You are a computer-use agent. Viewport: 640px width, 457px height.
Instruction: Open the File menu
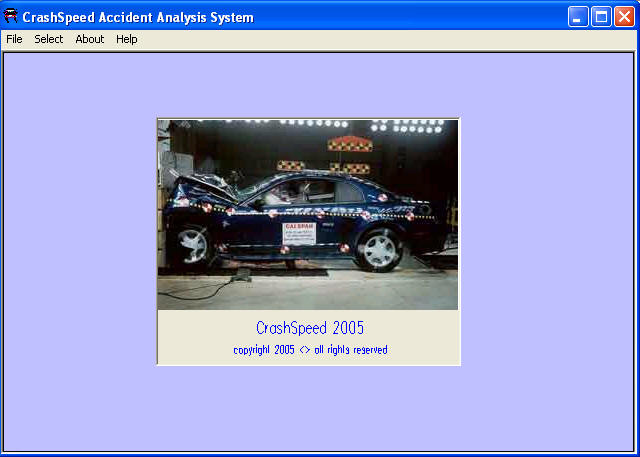click(x=14, y=39)
